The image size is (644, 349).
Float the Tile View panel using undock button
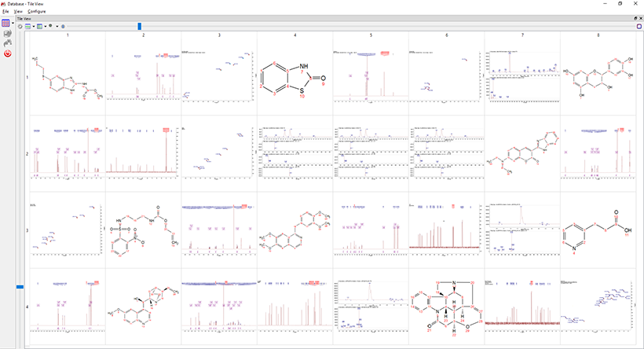tap(635, 18)
